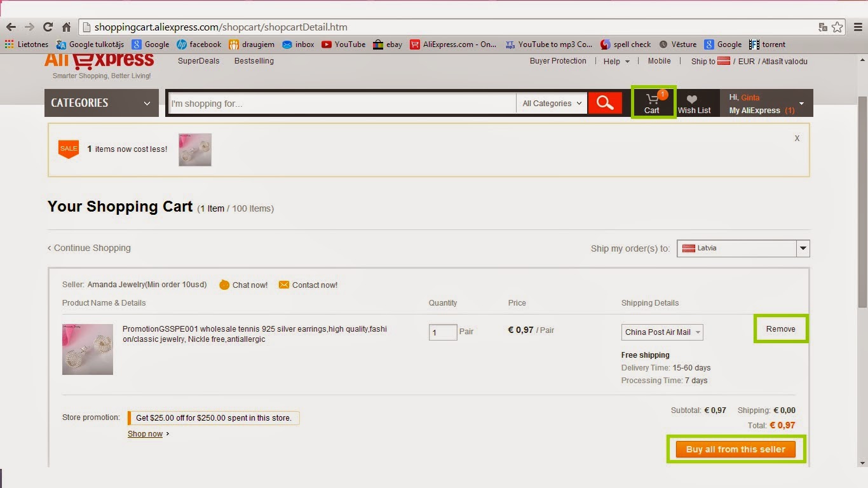This screenshot has width=868, height=488.
Task: Open the facebook bookmark
Action: [199, 44]
